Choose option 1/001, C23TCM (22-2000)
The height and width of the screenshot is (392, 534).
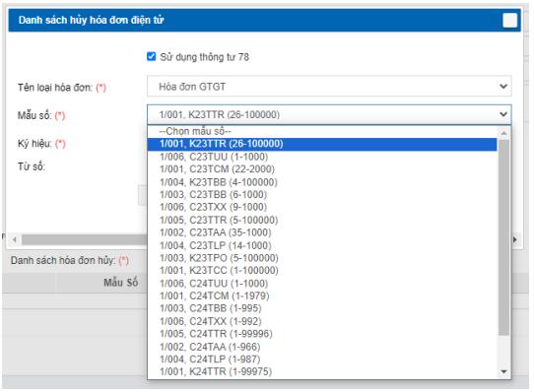322,169
